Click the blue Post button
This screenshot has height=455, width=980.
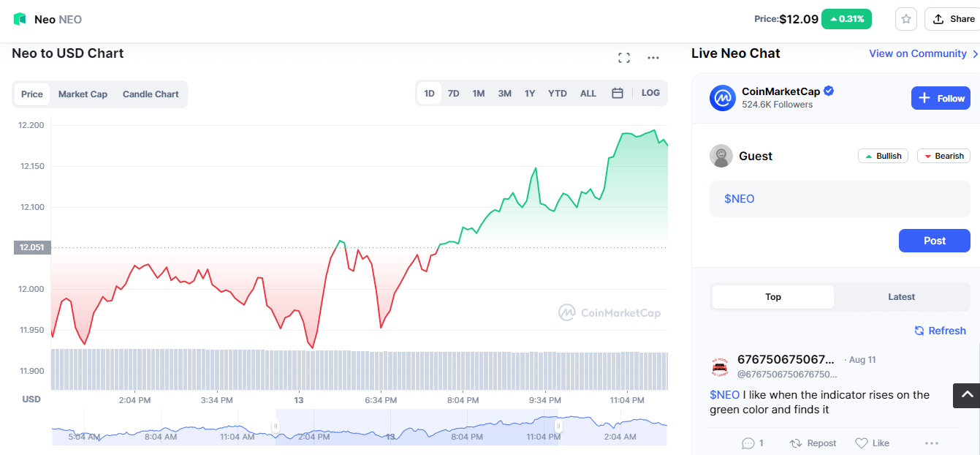click(x=934, y=241)
